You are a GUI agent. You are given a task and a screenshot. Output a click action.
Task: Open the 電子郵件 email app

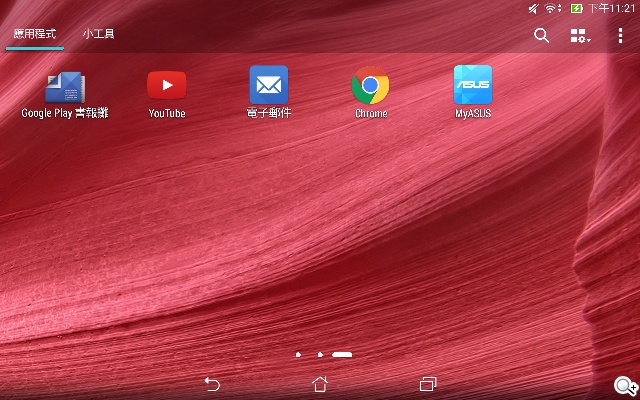269,85
